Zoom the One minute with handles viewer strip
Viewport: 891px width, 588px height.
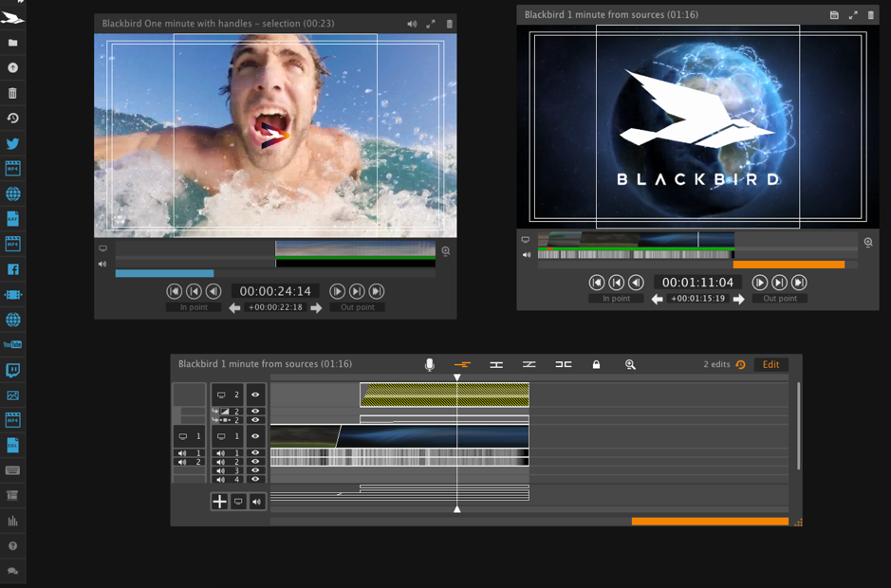coord(446,250)
